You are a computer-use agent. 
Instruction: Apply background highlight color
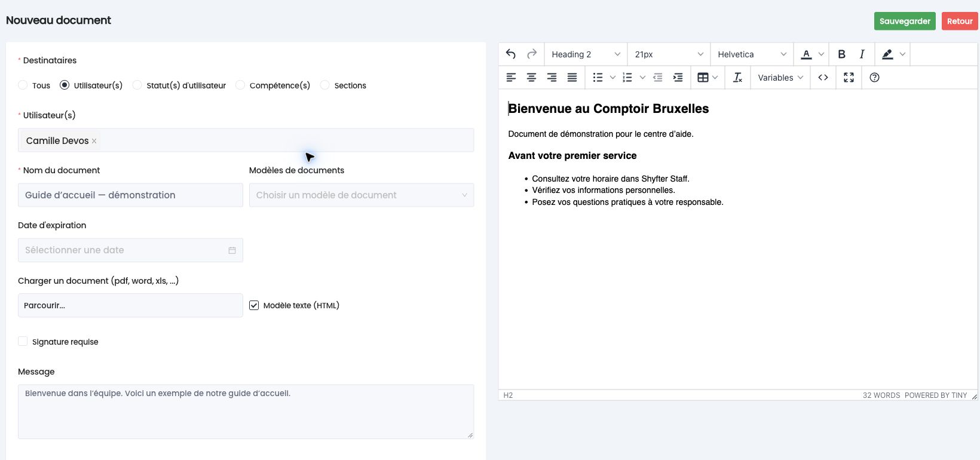(887, 54)
